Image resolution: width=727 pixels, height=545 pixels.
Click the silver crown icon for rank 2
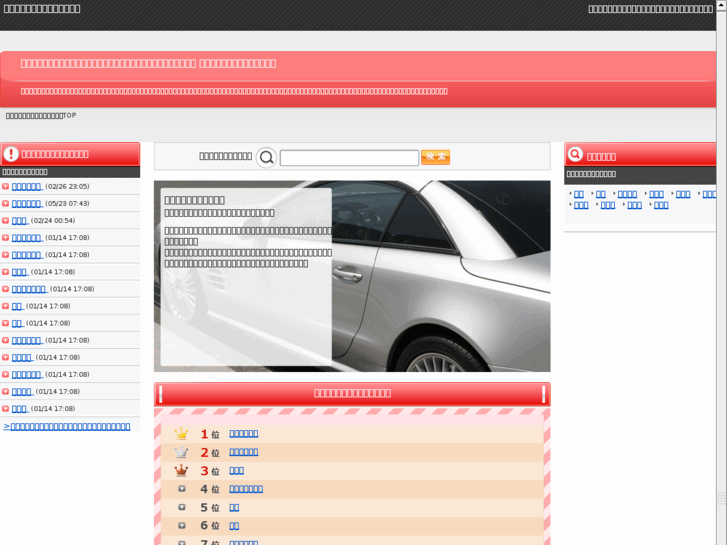pos(181,452)
